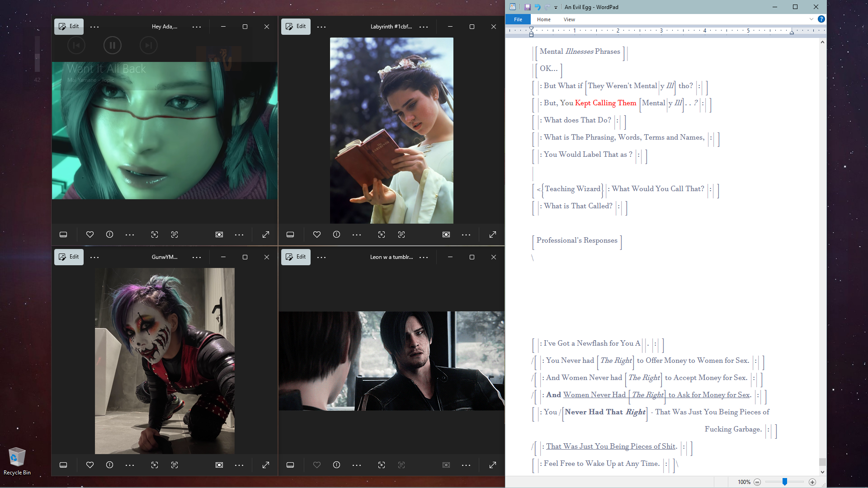Viewport: 868px width, 488px height.
Task: Open the WordPad Help icon
Action: [x=821, y=19]
